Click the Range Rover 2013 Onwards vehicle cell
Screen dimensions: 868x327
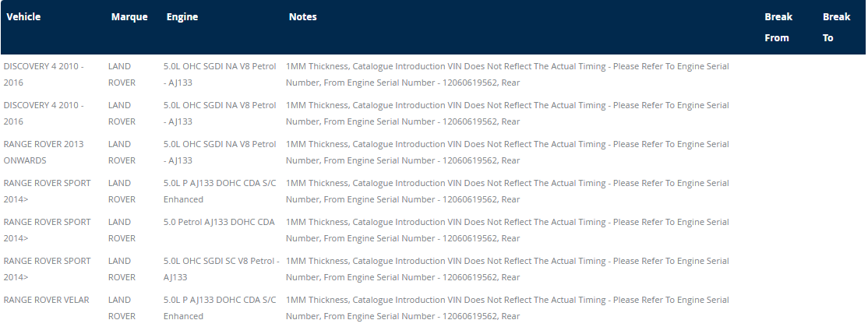coord(44,152)
